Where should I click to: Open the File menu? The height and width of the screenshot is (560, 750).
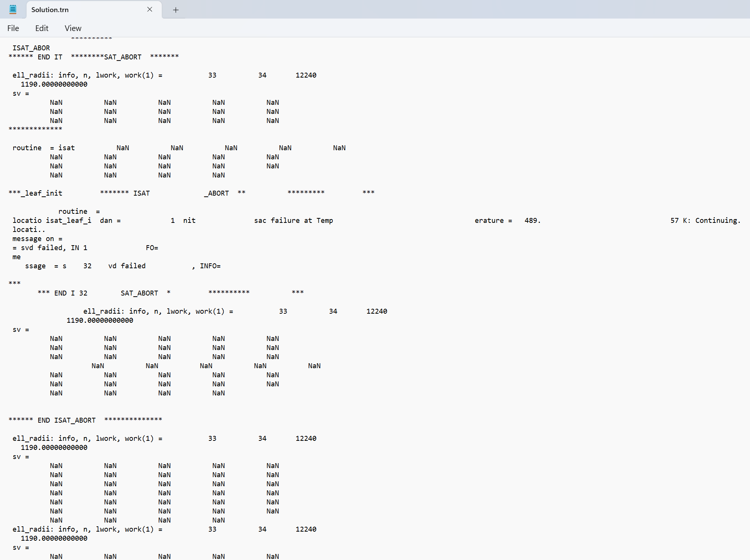pos(13,28)
